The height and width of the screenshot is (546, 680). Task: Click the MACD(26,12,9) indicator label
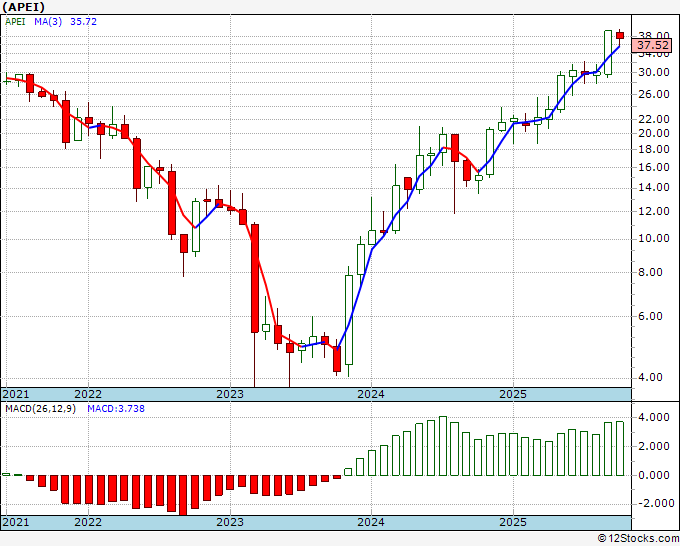point(40,409)
